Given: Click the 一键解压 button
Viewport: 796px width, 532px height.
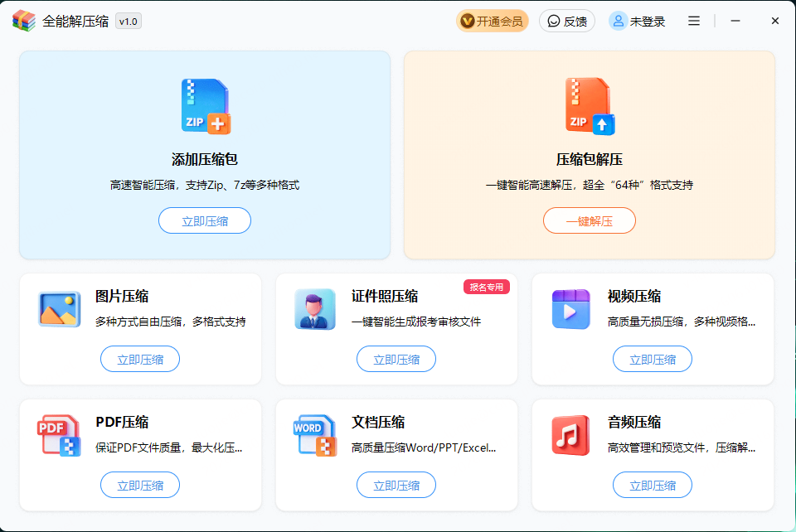Looking at the screenshot, I should tap(590, 220).
